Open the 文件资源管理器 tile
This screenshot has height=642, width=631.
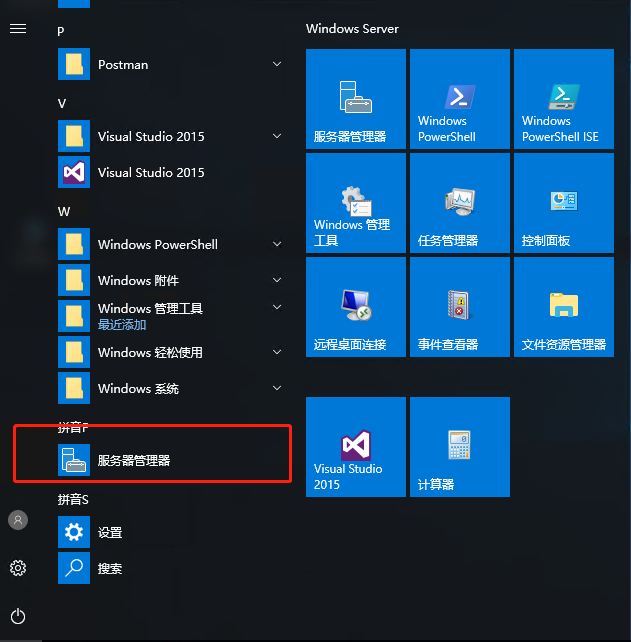(x=564, y=307)
